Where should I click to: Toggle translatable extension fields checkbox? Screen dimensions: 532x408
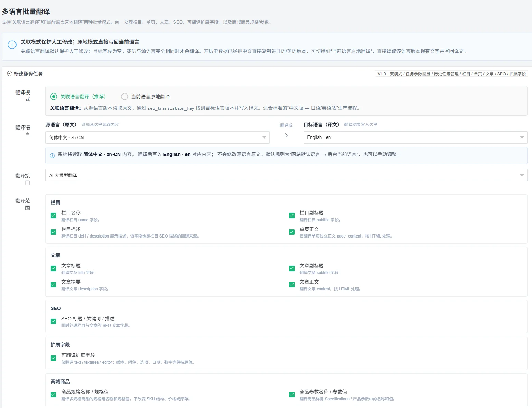pos(53,358)
